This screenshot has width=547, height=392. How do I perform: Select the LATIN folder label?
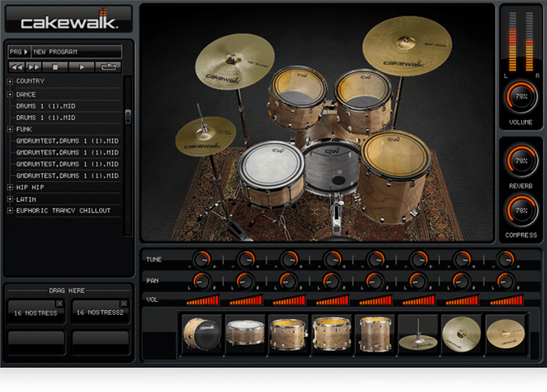click(26, 200)
